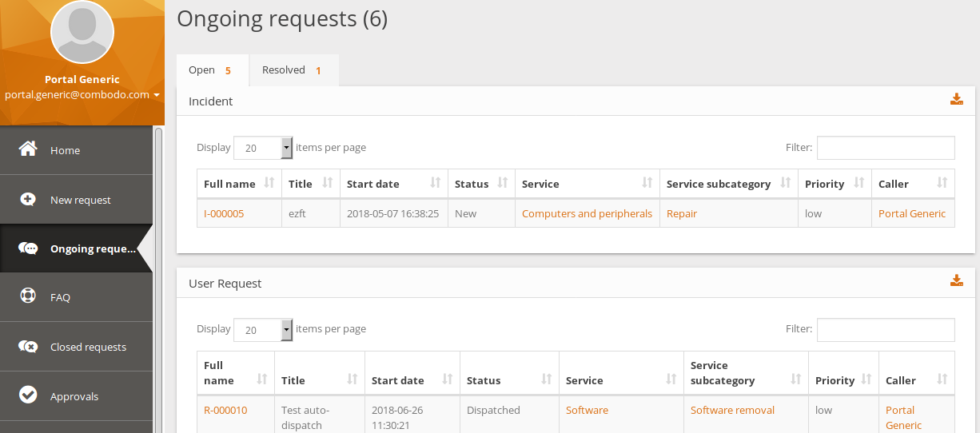Sort Incident table by Priority column
Viewport: 980px width, 433px height.
[x=835, y=184]
